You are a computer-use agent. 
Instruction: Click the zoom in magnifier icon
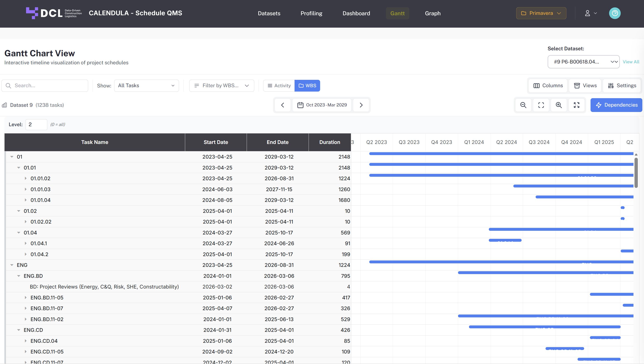[559, 105]
